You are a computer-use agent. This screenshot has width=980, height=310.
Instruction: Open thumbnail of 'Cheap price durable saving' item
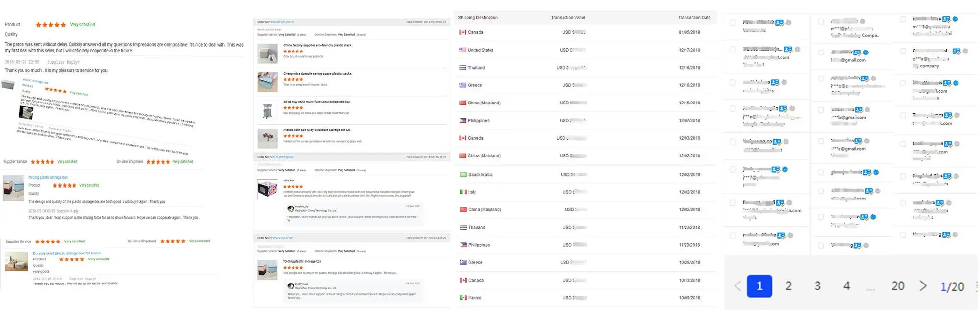click(268, 82)
